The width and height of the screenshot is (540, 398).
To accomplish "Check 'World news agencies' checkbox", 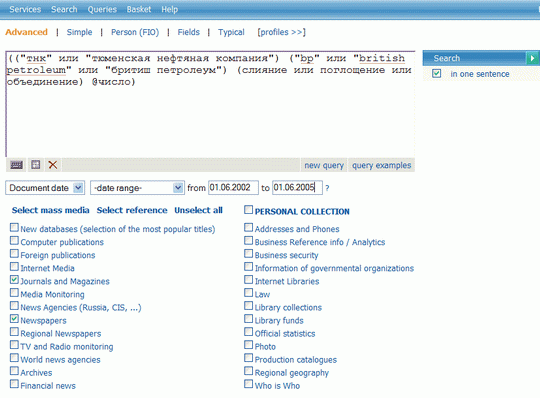I will [14, 358].
